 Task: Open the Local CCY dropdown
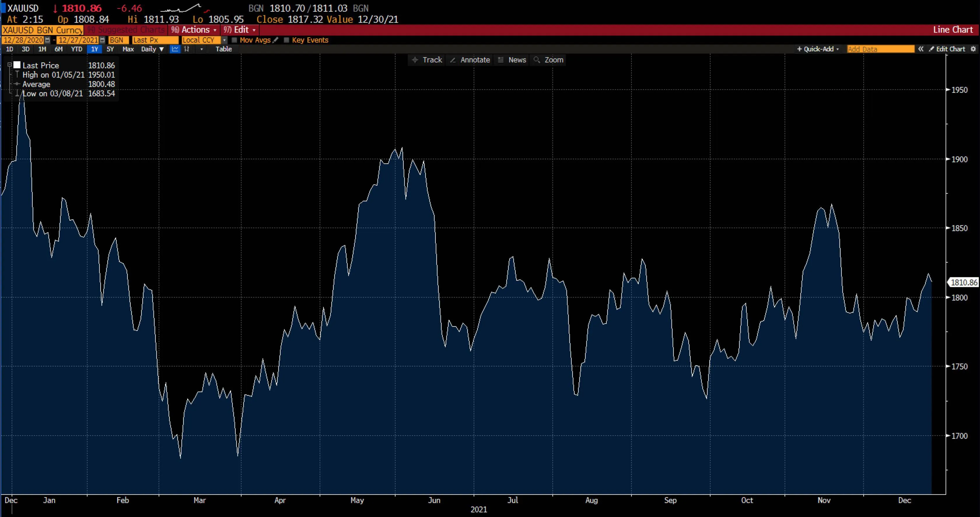coord(224,40)
